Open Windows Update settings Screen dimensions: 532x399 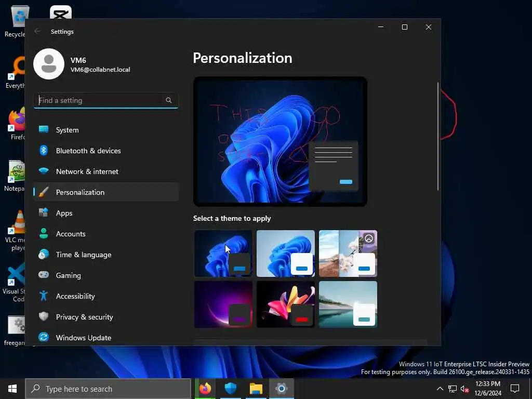pyautogui.click(x=106, y=338)
